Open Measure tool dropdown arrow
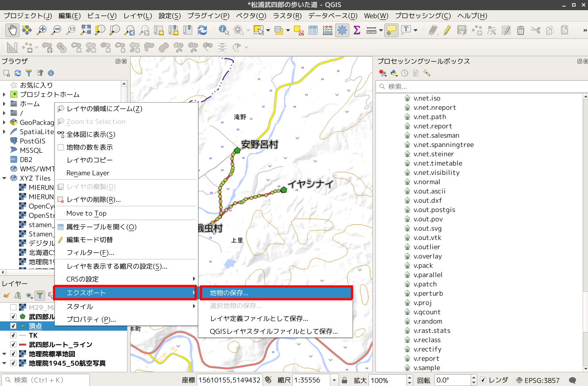 click(x=380, y=30)
